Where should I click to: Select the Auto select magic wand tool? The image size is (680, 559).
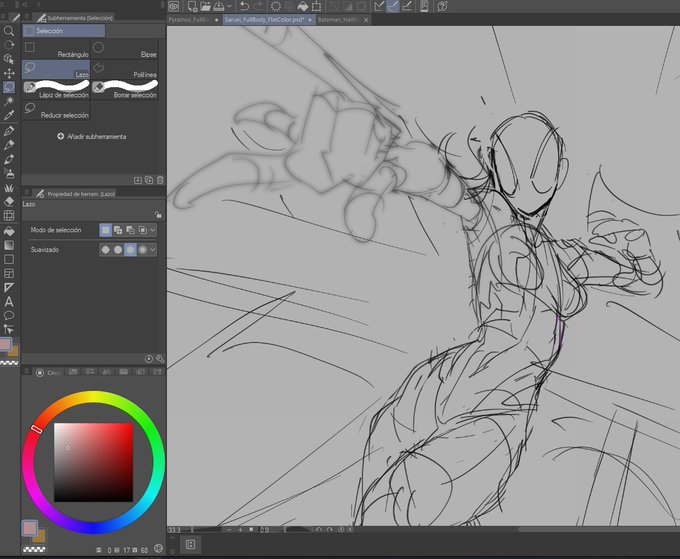pyautogui.click(x=9, y=101)
